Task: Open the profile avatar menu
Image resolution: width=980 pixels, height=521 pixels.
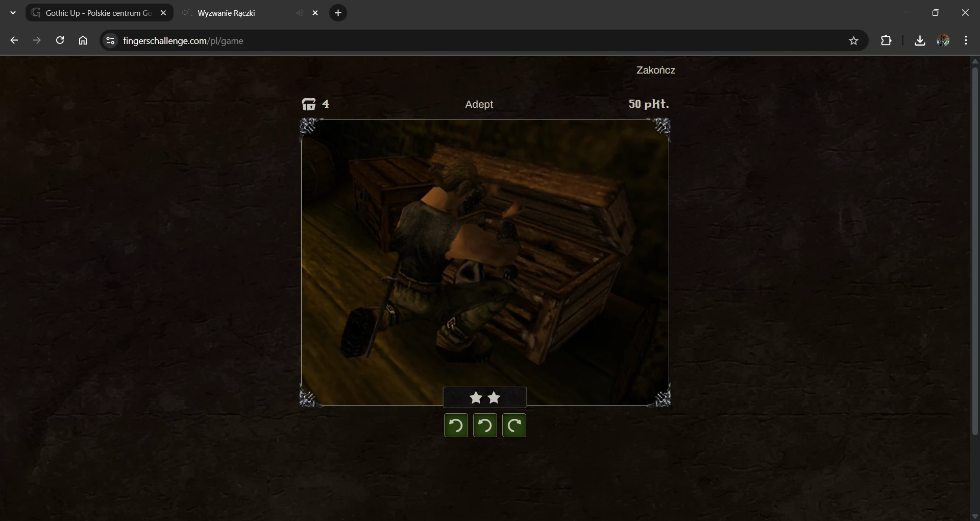Action: point(943,41)
